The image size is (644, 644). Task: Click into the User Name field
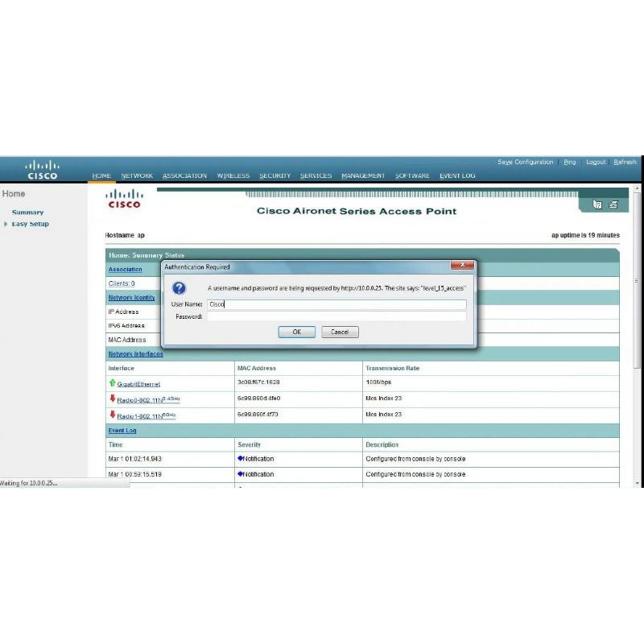click(x=336, y=304)
